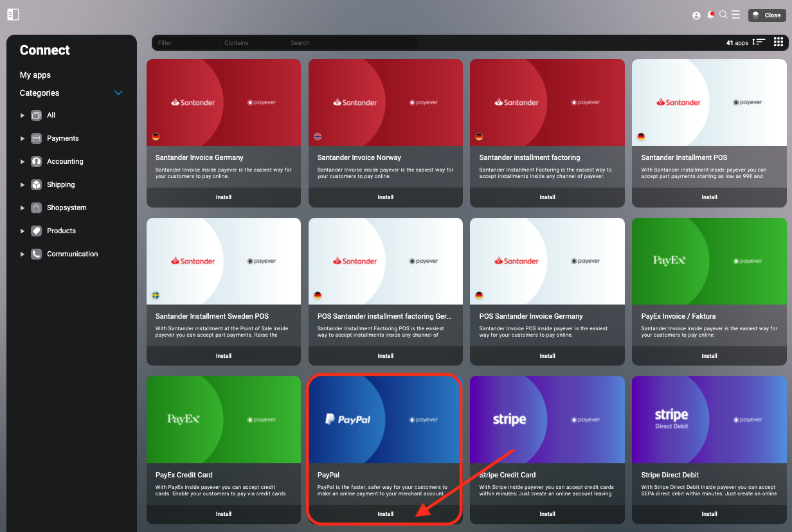Click the Shipping box icon
Screen dimensions: 792x532
36,184
